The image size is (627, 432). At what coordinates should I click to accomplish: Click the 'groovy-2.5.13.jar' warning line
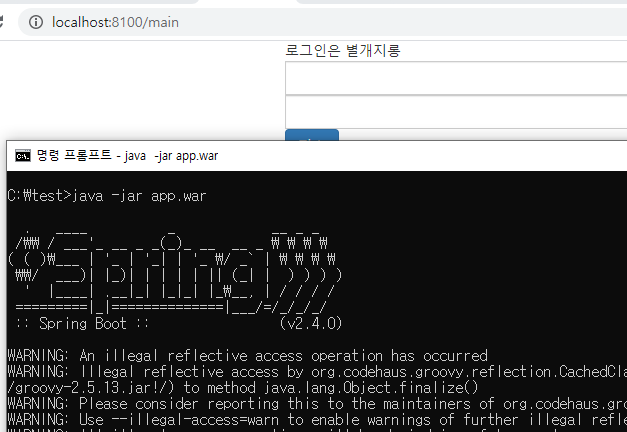pyautogui.click(x=242, y=388)
